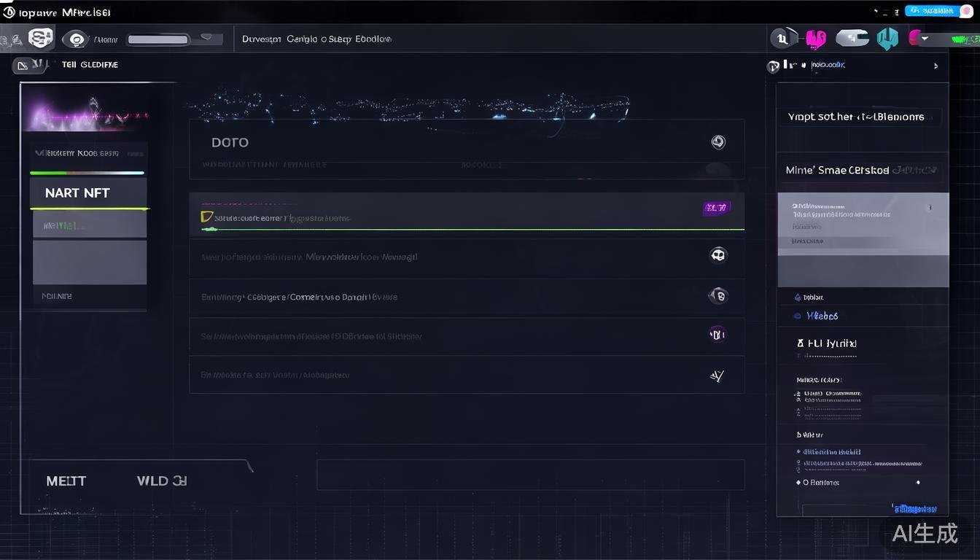980x560 pixels.
Task: Click the blue link at bottom of right panel
Action: tap(914, 509)
